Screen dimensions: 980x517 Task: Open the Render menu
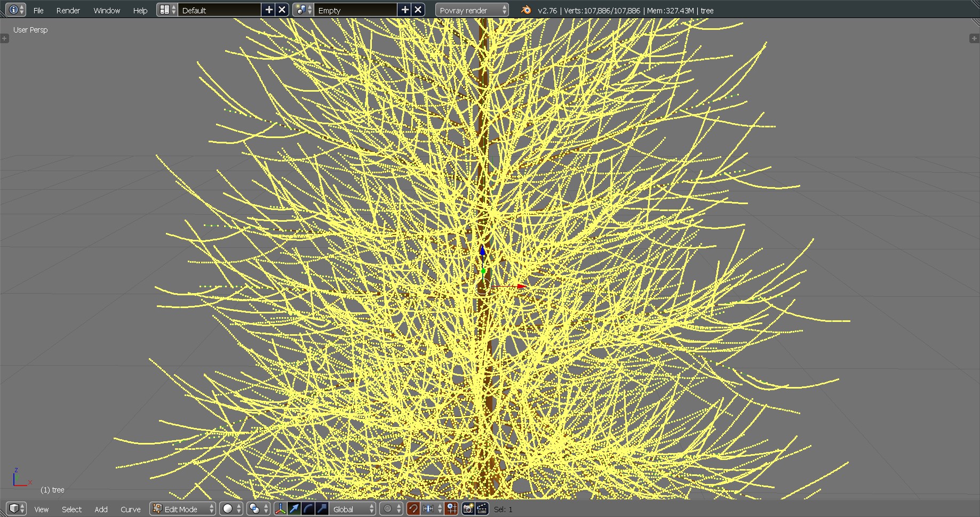[x=68, y=10]
